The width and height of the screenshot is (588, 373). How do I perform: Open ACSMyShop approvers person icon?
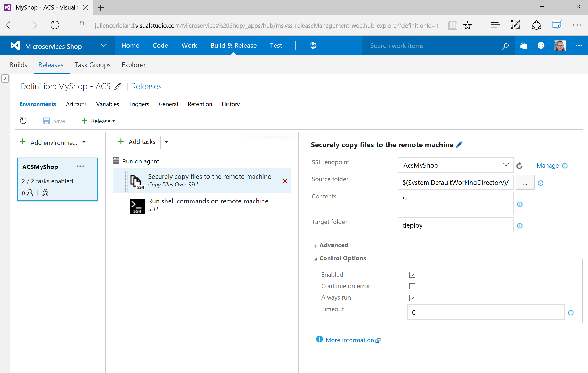30,193
